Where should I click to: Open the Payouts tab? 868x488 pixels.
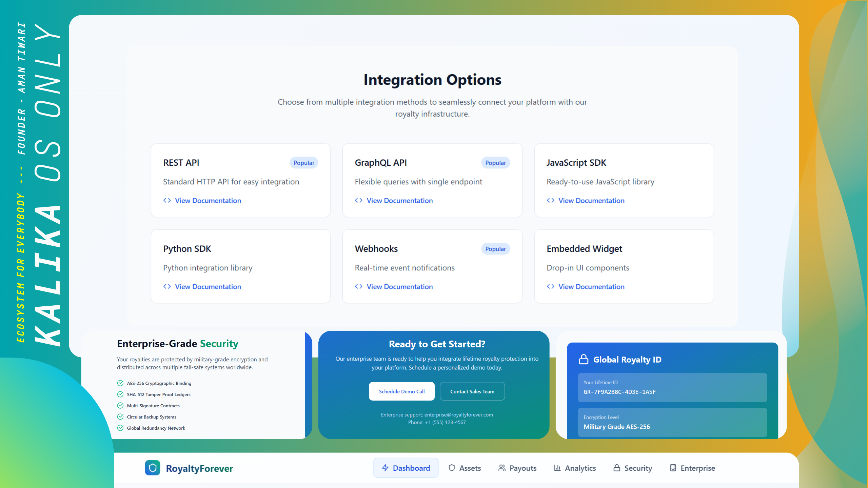(517, 468)
